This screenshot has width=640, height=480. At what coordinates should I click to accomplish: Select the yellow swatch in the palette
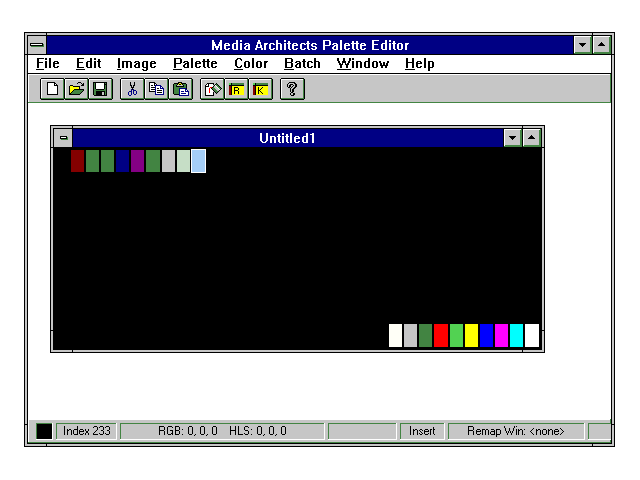click(471, 335)
